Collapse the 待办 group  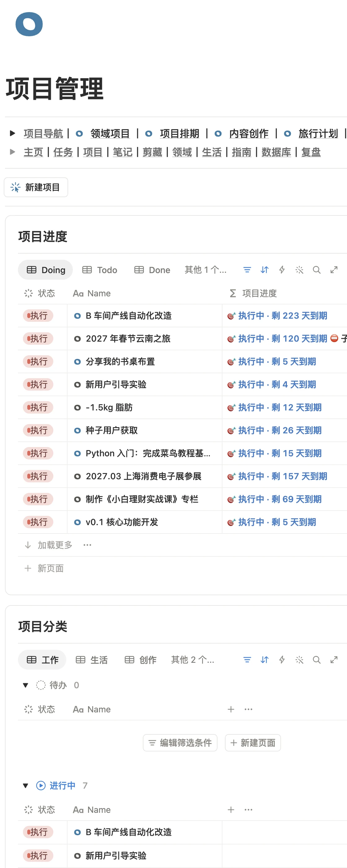pyautogui.click(x=25, y=685)
